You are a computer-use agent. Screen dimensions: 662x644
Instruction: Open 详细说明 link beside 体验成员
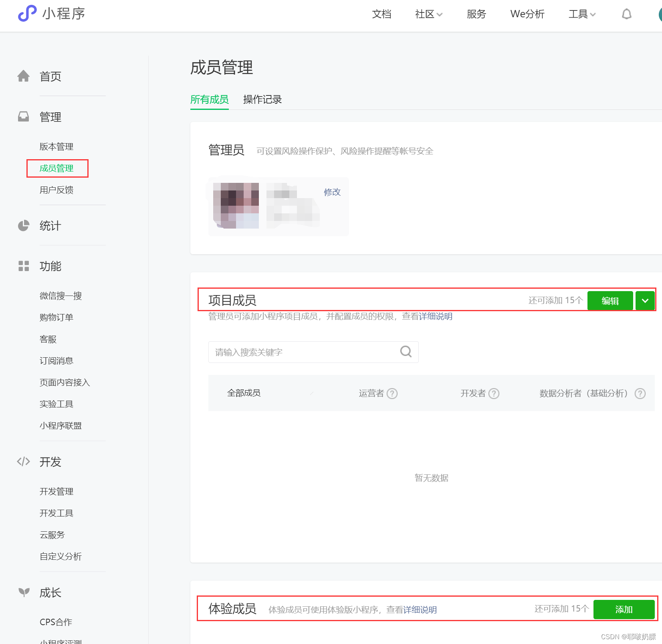point(420,610)
